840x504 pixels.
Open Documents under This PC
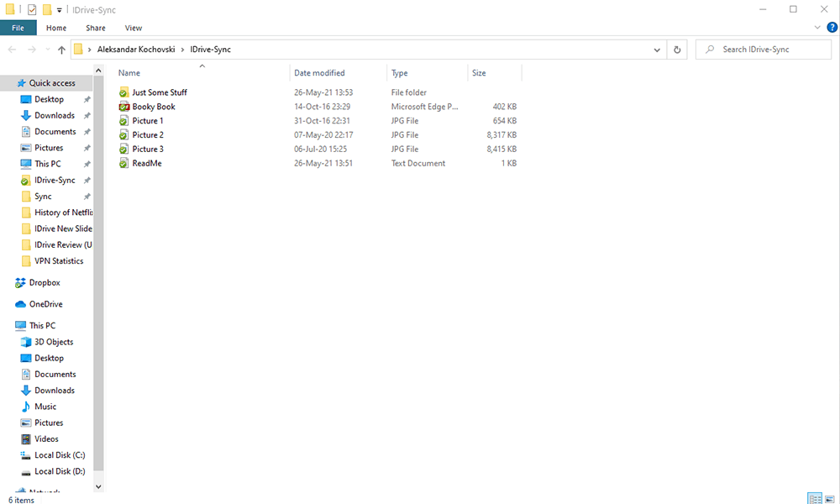click(x=48, y=375)
